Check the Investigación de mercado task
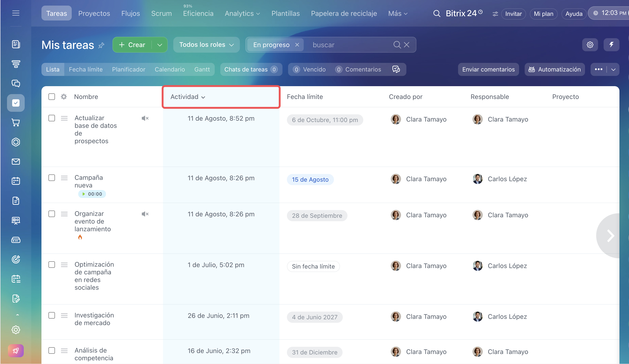The height and width of the screenshot is (364, 629). click(52, 316)
